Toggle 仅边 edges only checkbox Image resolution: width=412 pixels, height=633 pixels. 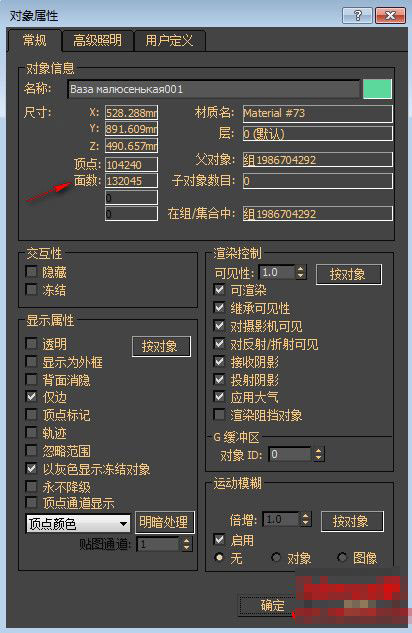click(31, 396)
